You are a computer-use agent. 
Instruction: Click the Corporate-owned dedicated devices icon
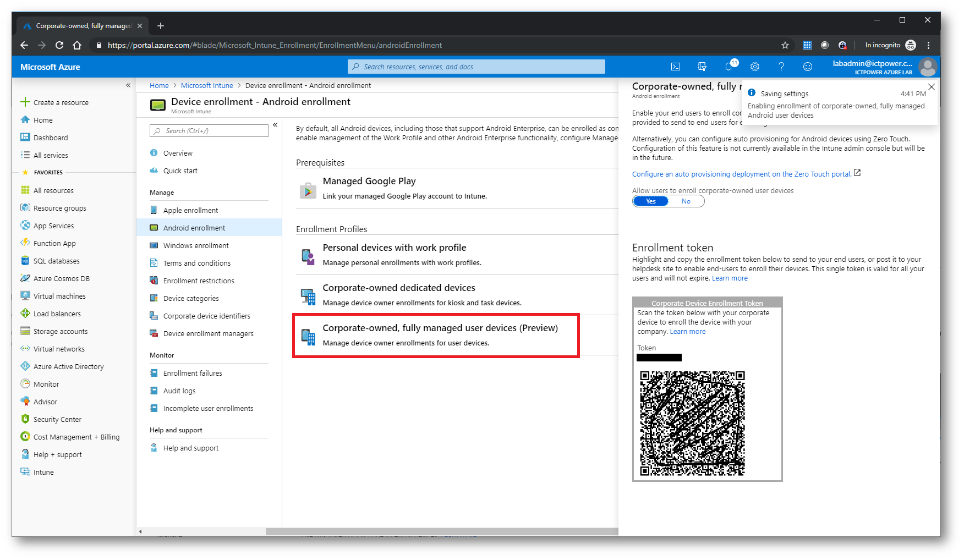pos(308,297)
